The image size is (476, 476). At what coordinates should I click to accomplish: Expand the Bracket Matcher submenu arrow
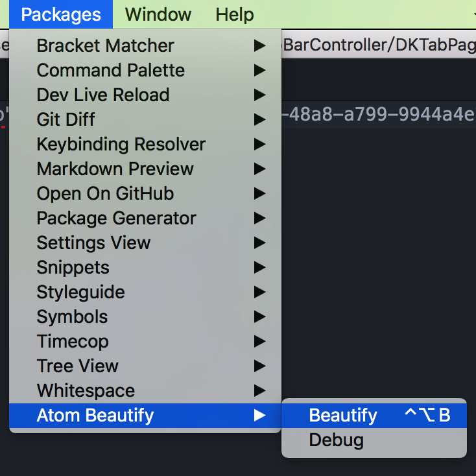point(260,45)
